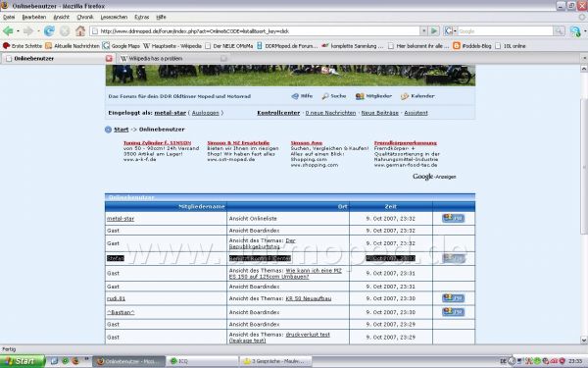Click the green back arrow
This screenshot has width=588, height=368.
click(8, 30)
